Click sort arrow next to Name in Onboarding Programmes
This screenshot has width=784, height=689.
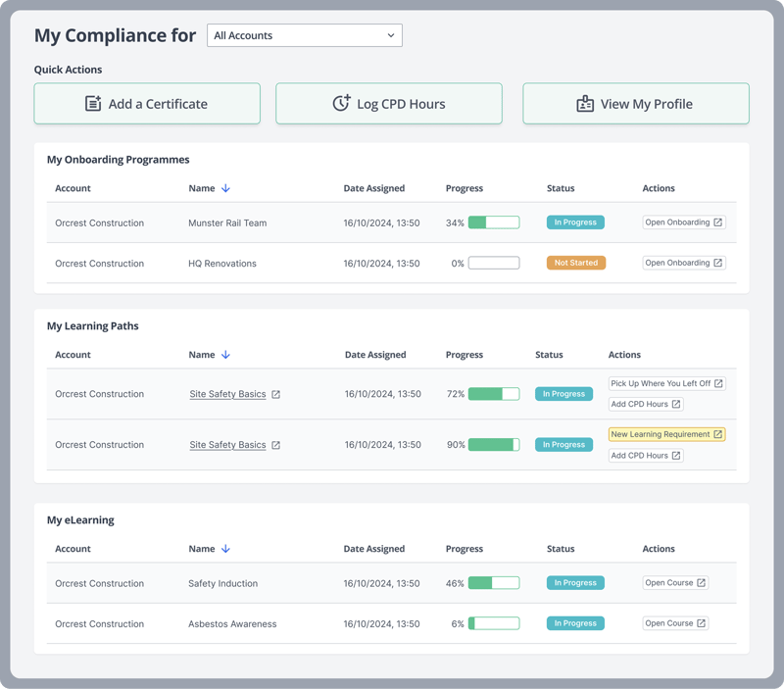click(225, 188)
